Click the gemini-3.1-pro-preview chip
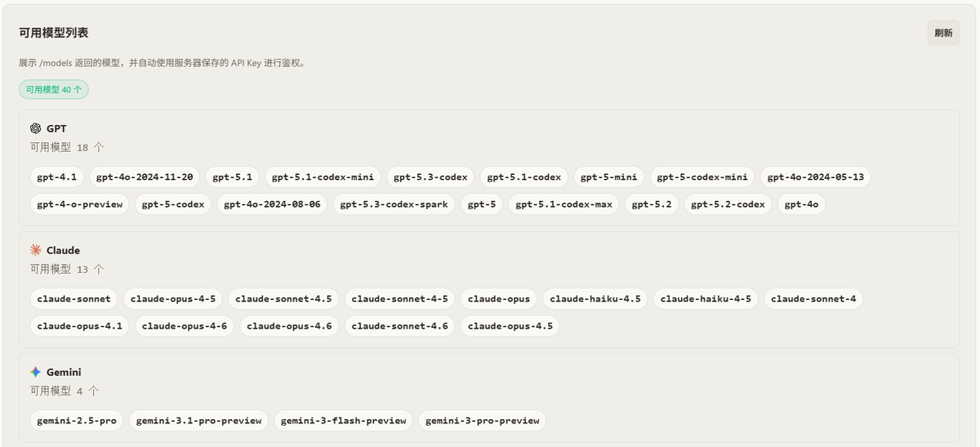 [x=198, y=420]
